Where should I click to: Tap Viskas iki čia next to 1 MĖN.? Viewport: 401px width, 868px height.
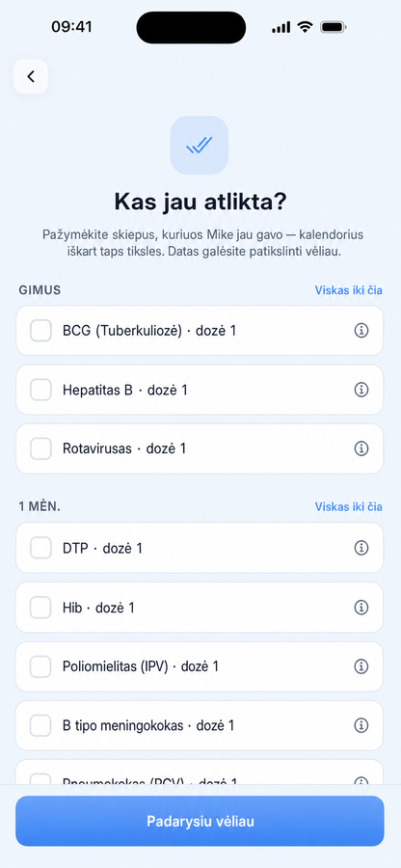(x=348, y=506)
